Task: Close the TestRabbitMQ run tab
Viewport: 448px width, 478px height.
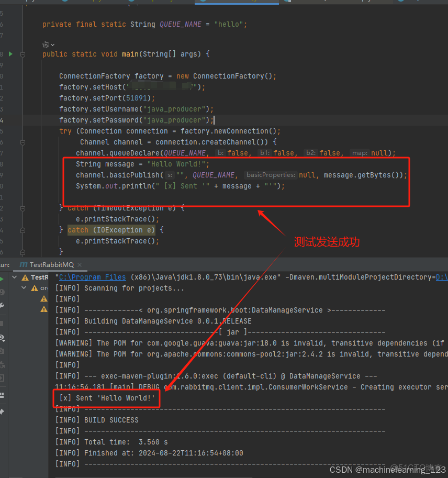Action: pyautogui.click(x=80, y=265)
